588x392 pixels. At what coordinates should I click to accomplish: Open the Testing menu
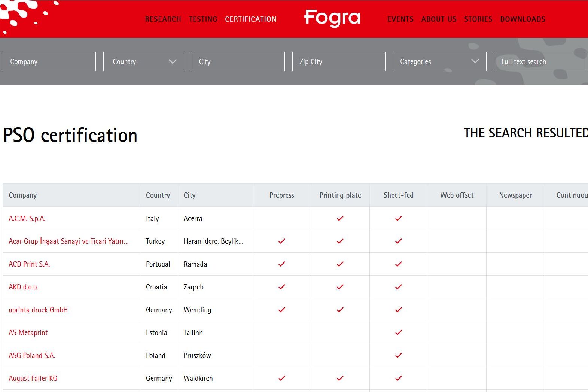(203, 19)
